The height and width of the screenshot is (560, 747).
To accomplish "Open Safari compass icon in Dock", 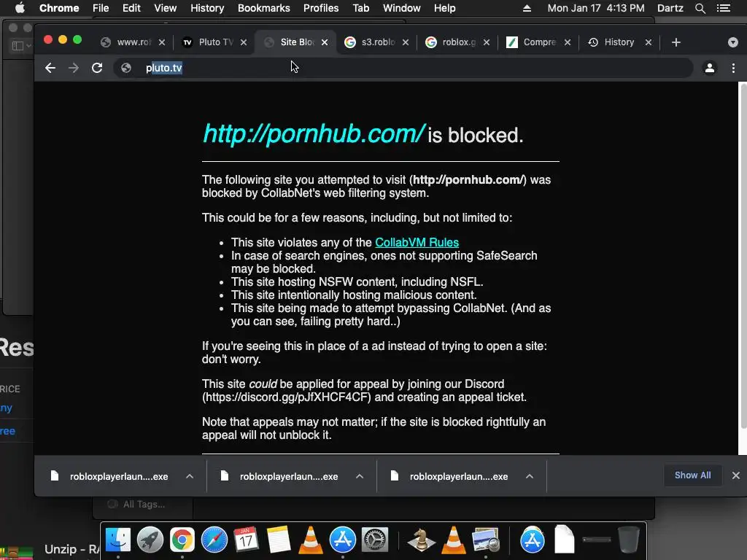I will pos(214,540).
